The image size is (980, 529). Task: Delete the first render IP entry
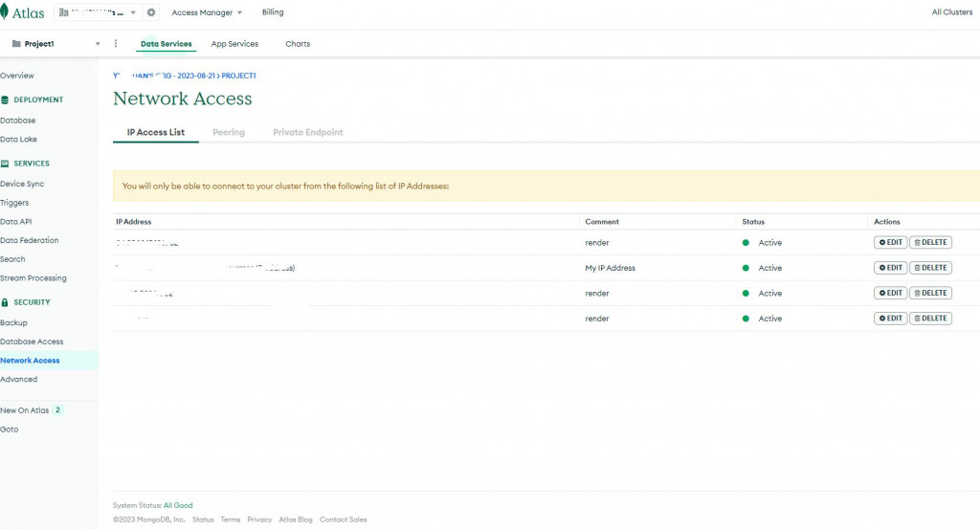930,243
